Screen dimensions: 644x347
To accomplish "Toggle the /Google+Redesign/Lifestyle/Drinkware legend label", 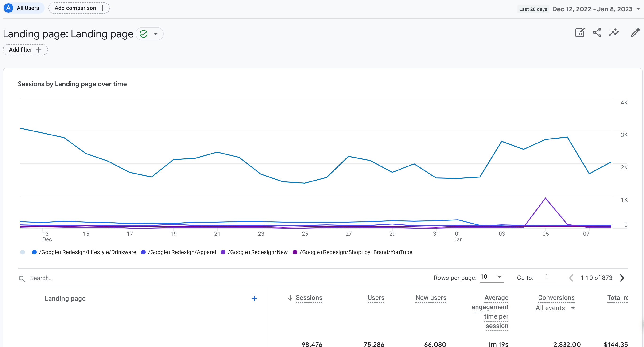I will (x=88, y=252).
